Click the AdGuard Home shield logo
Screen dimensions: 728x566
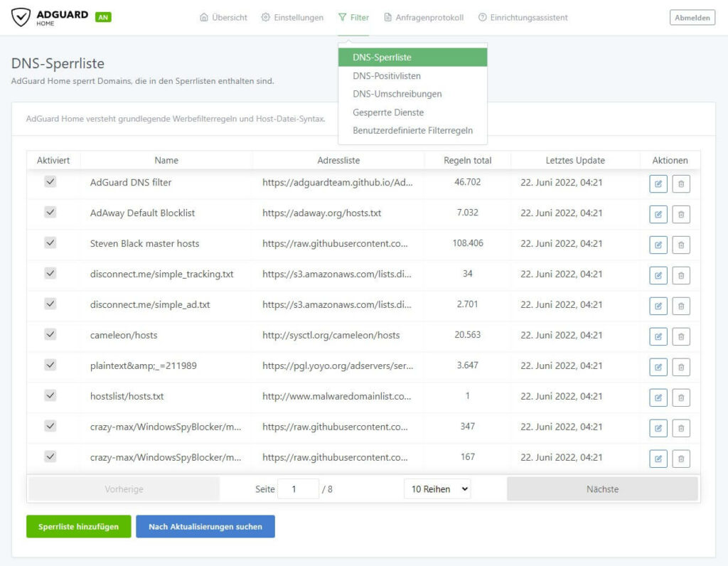tap(21, 17)
